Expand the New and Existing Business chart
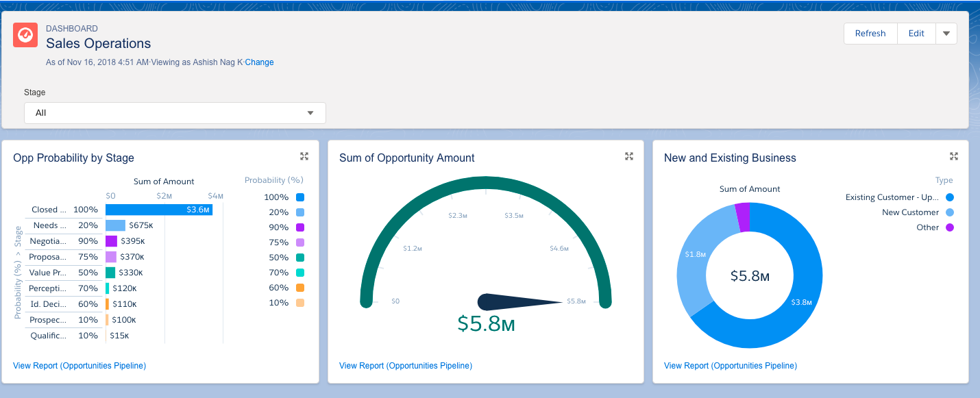Screen dimensions: 980x398 coord(954,157)
